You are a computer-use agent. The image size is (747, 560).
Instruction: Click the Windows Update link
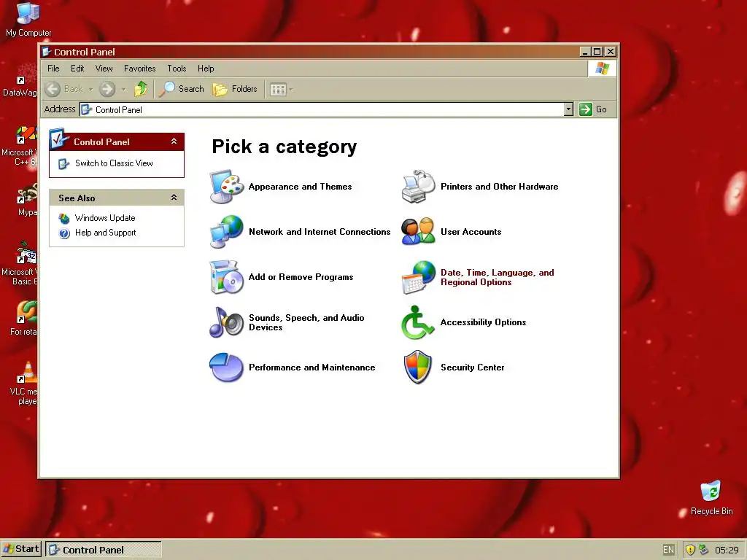105,218
